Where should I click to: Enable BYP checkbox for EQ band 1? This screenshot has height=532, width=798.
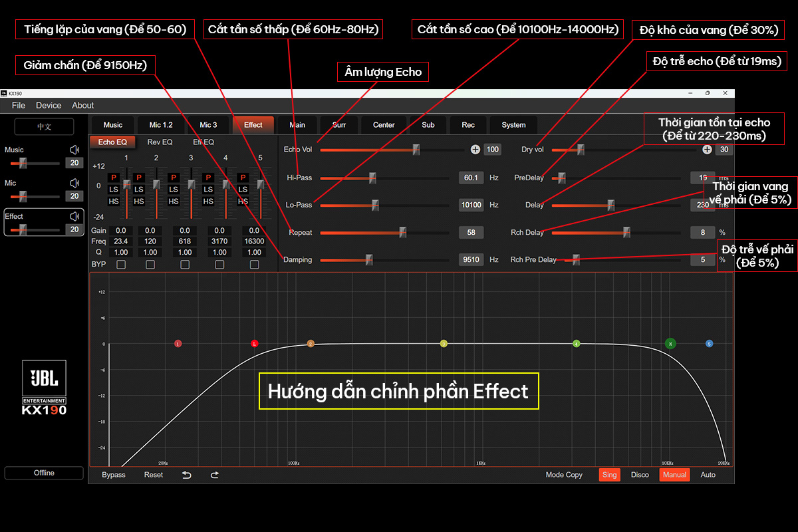[x=121, y=265]
